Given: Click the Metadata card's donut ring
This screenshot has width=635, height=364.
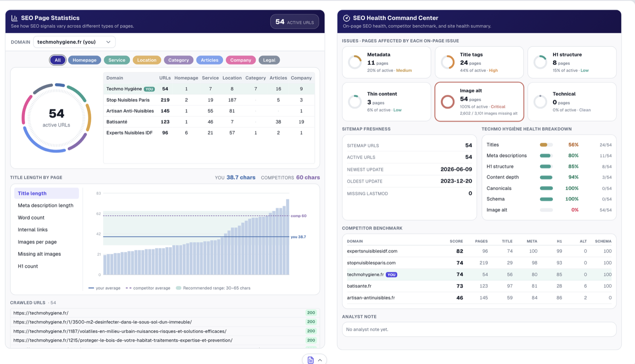Looking at the screenshot, I should tap(355, 62).
